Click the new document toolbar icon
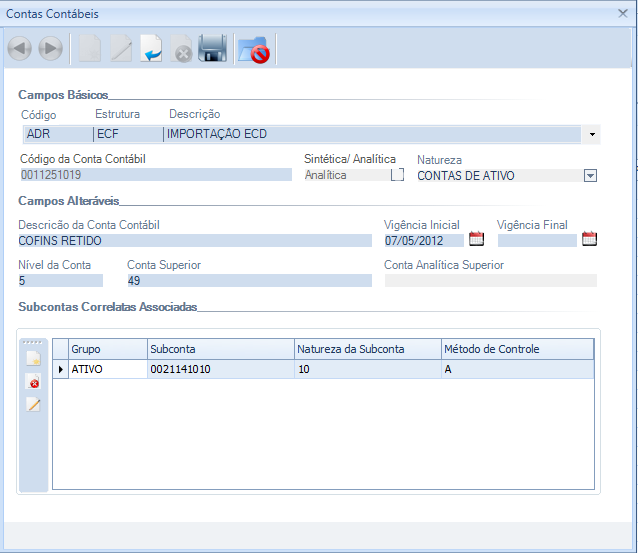The image size is (638, 553). pos(91,49)
